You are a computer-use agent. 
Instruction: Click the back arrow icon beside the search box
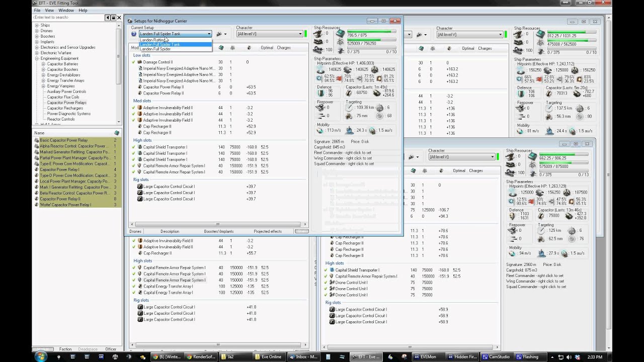(x=108, y=18)
